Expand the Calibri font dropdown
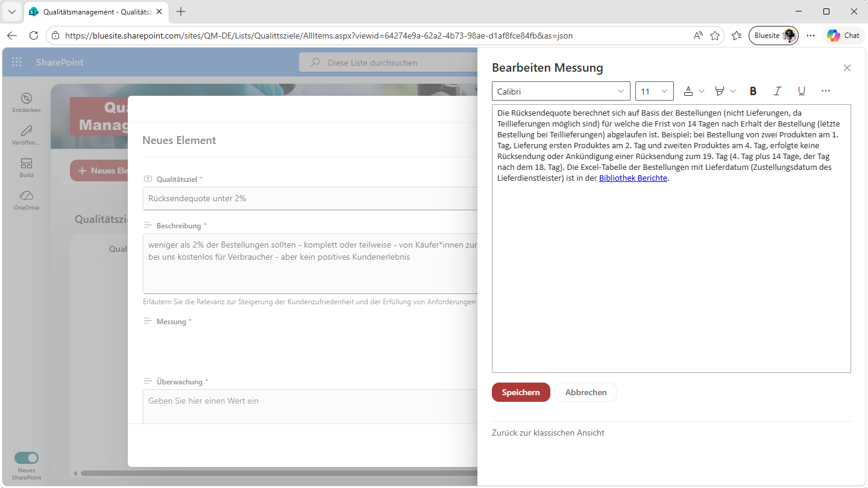Viewport: 868px width, 488px height. (561, 91)
